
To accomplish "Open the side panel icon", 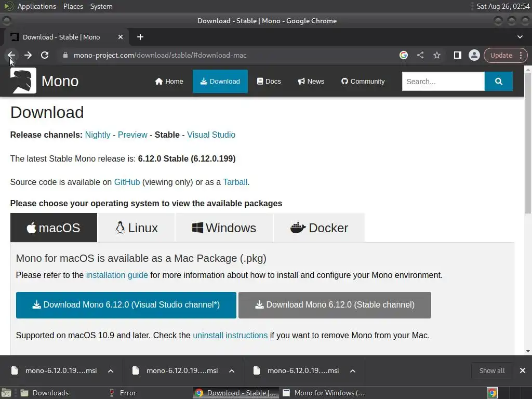I will point(457,55).
